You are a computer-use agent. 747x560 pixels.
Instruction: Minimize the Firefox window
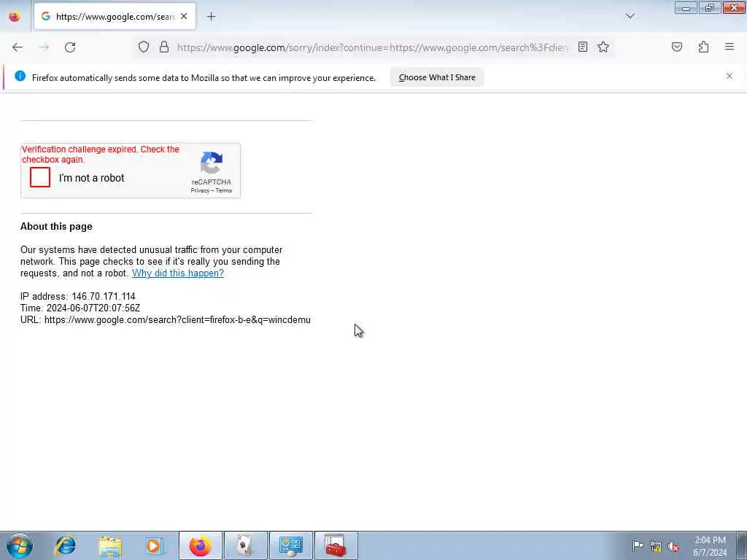pyautogui.click(x=686, y=8)
